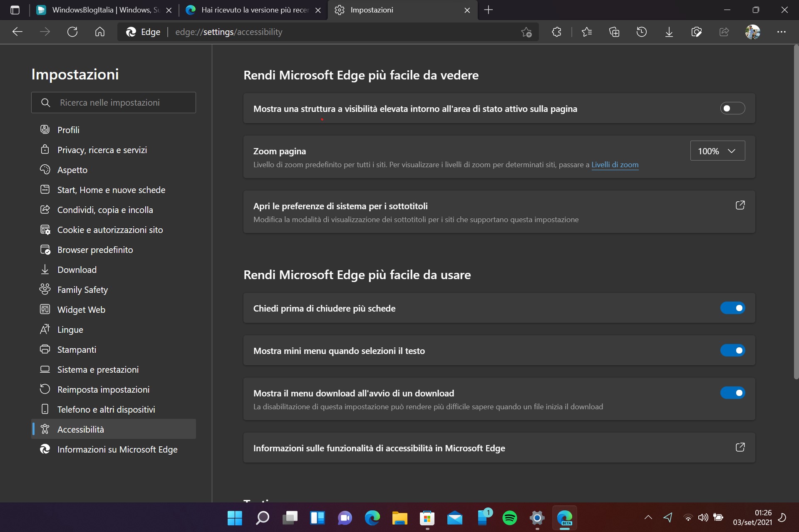Open the Mail app in taskbar
The height and width of the screenshot is (532, 799).
(455, 518)
